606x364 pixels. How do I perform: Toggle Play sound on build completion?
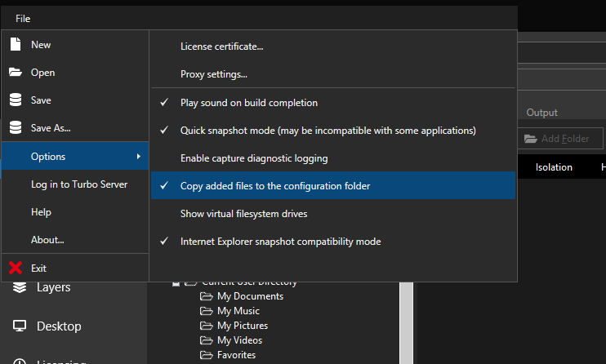pos(248,103)
